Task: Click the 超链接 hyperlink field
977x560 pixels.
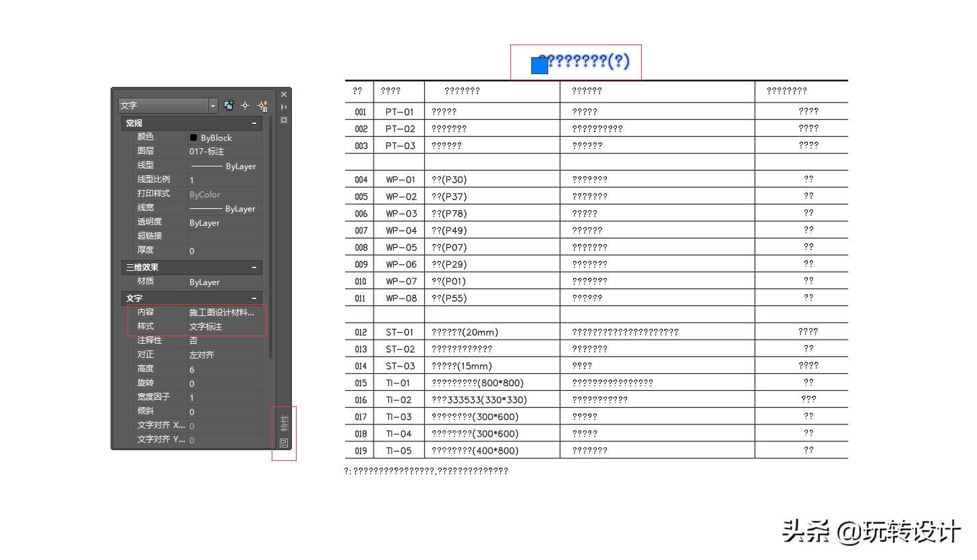Action: pos(223,236)
